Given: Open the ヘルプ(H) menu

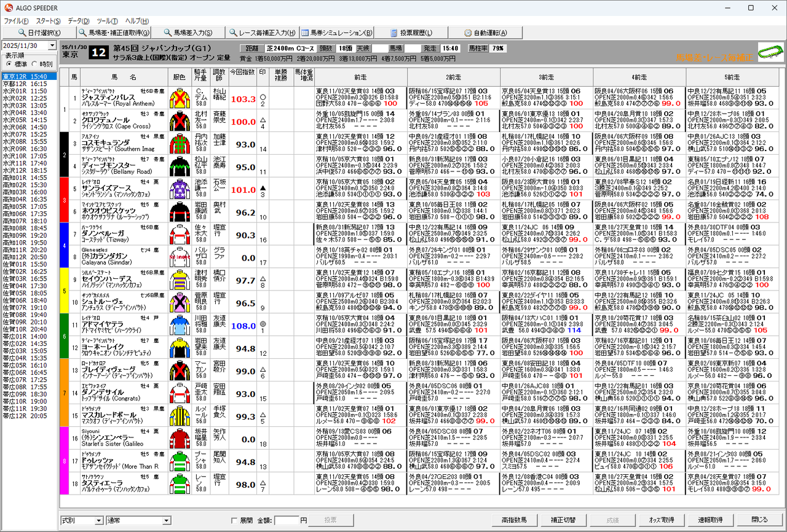Looking at the screenshot, I should (x=136, y=20).
